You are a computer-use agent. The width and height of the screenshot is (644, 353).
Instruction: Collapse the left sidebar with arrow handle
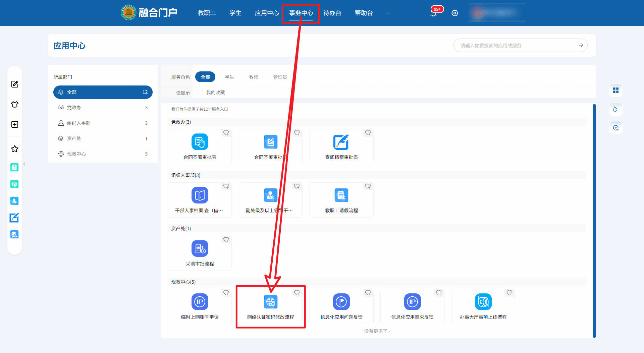(24, 164)
